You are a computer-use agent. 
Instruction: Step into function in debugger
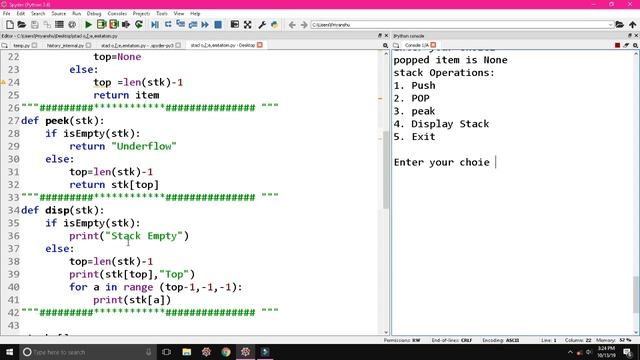click(x=180, y=24)
